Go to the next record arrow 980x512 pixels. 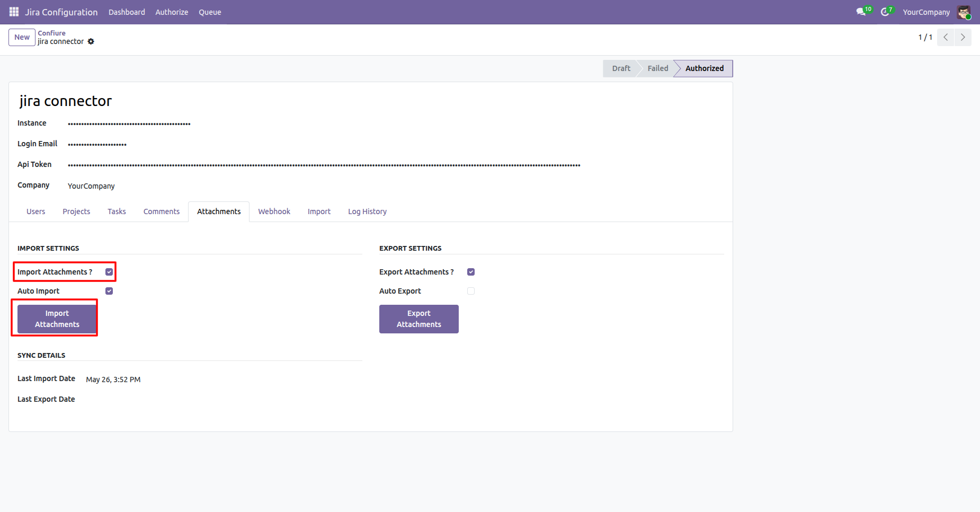[963, 37]
